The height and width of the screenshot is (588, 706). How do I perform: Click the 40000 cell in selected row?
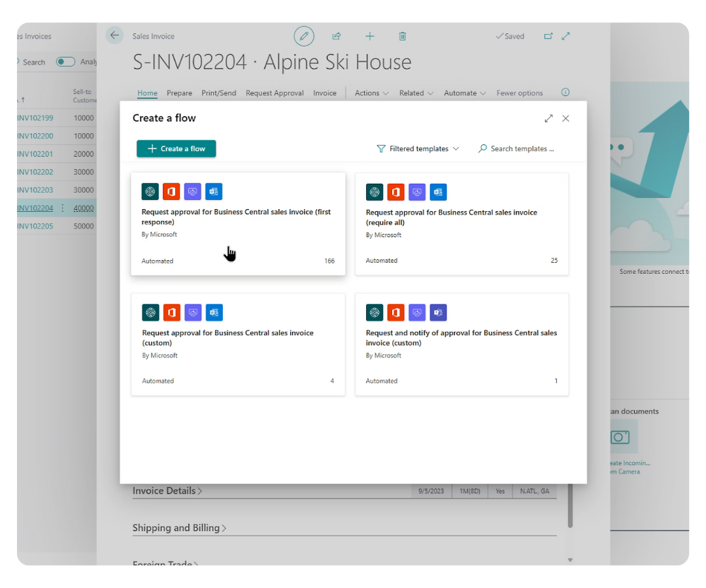[84, 208]
